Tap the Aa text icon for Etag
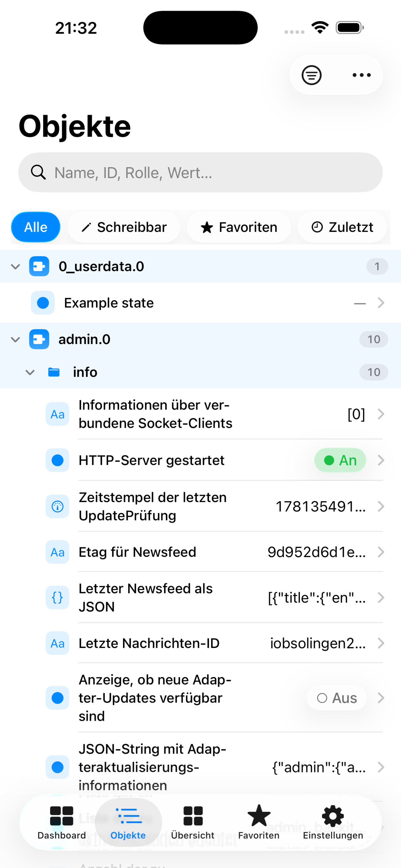 tap(57, 552)
